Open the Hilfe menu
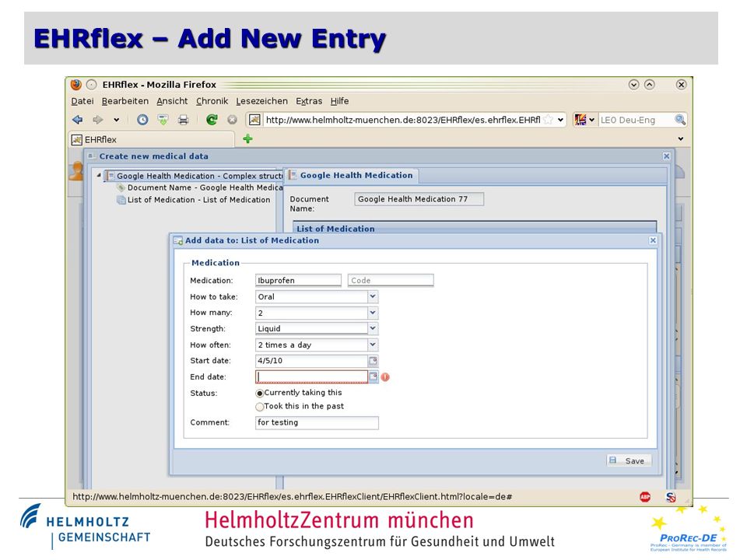The width and height of the screenshot is (747, 560). pos(340,101)
